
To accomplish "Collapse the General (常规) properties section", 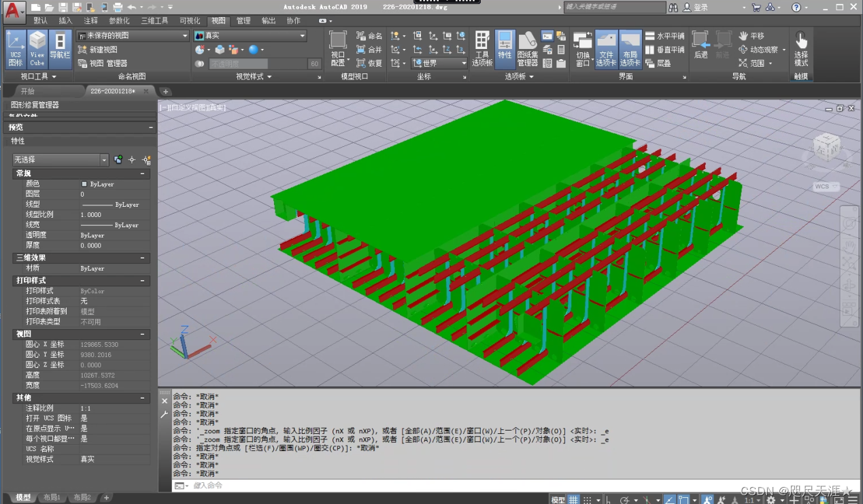I will tap(143, 174).
